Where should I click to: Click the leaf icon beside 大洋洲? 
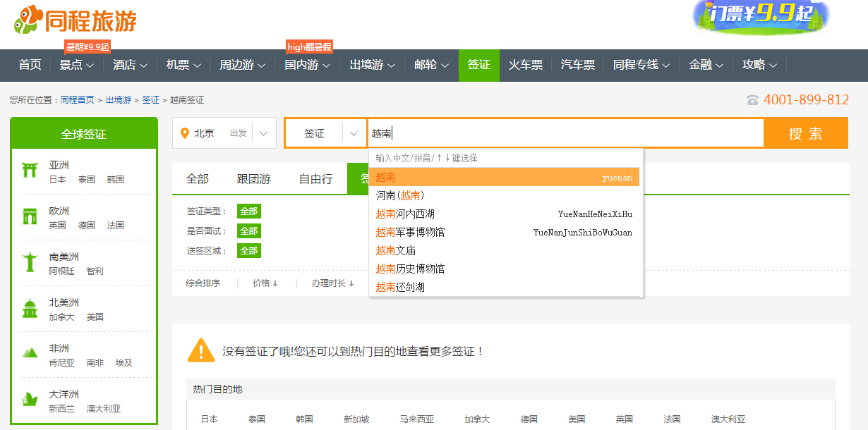coord(29,400)
